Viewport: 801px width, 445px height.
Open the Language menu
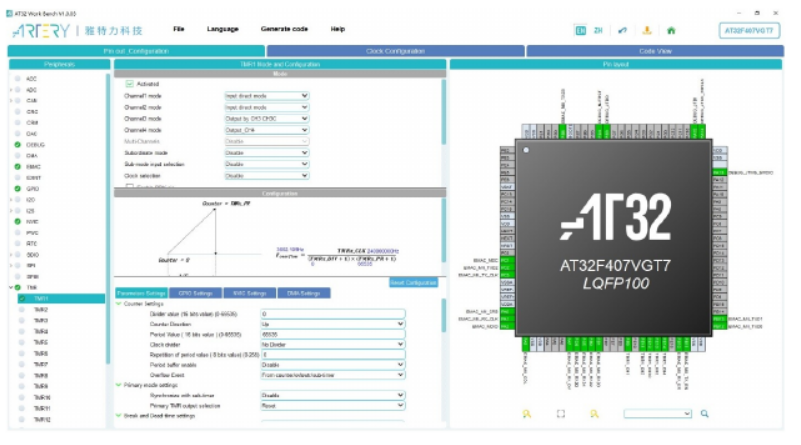point(223,29)
